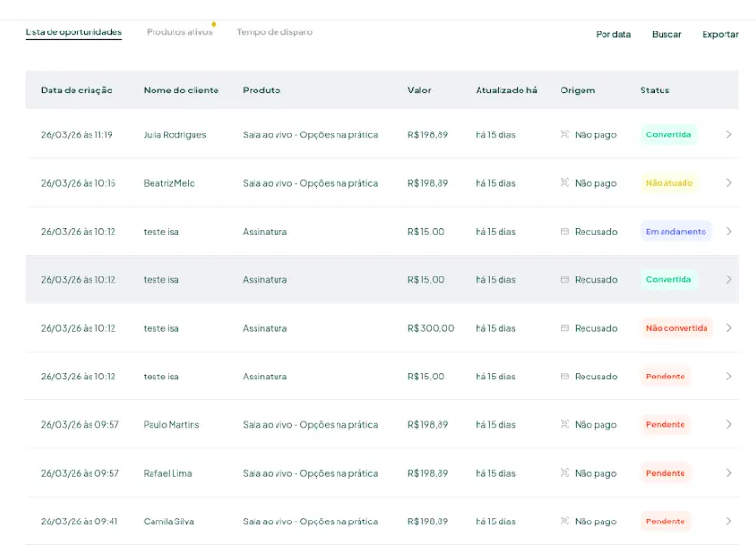This screenshot has width=756, height=552.
Task: Click the Produto column header
Action: tap(261, 91)
